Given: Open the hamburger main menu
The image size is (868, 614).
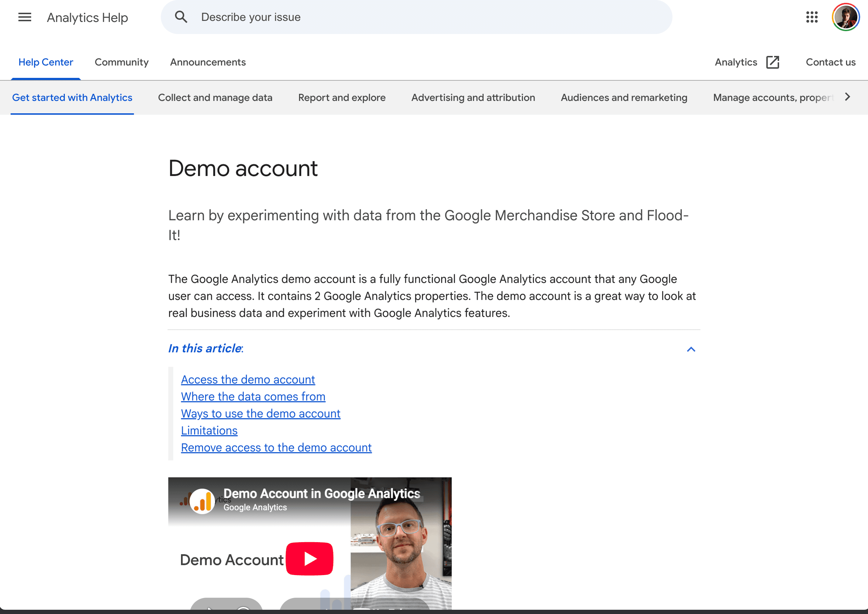Looking at the screenshot, I should [x=24, y=17].
